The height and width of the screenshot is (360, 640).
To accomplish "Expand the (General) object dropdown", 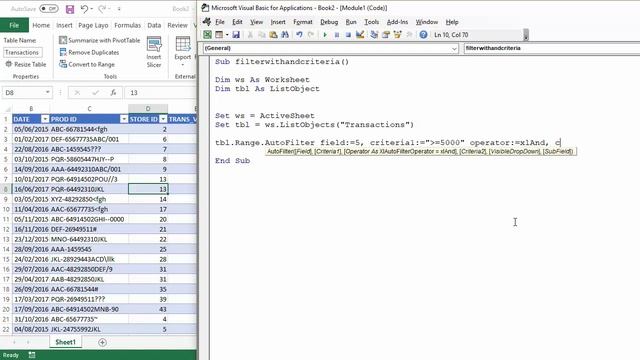I will (x=454, y=49).
